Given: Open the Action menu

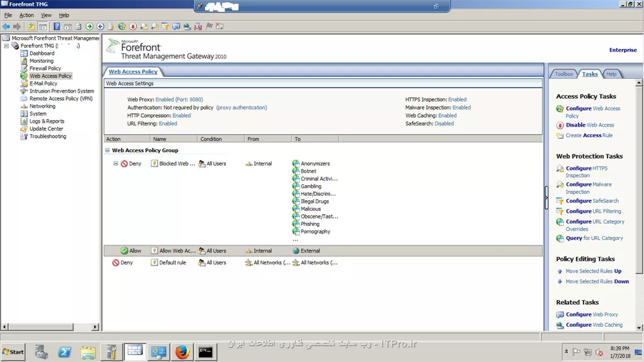Looking at the screenshot, I should point(26,15).
